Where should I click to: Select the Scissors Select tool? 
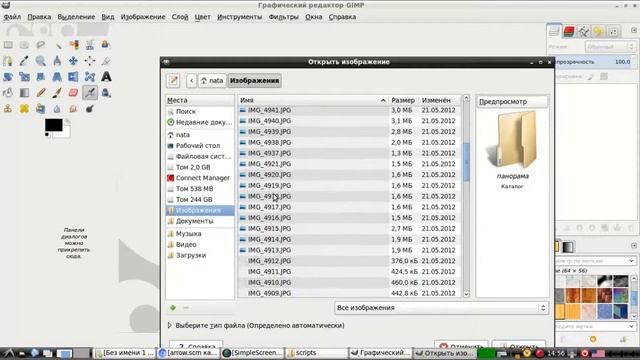point(90,45)
